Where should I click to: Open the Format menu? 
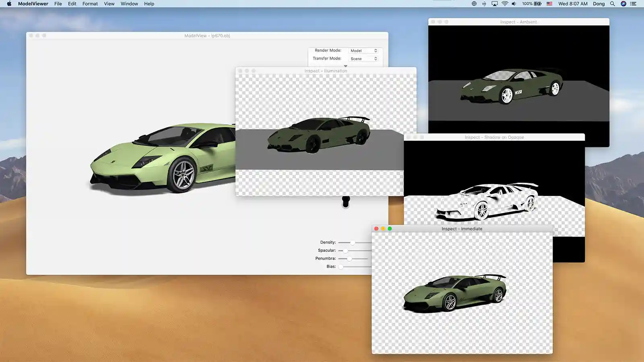click(x=90, y=4)
